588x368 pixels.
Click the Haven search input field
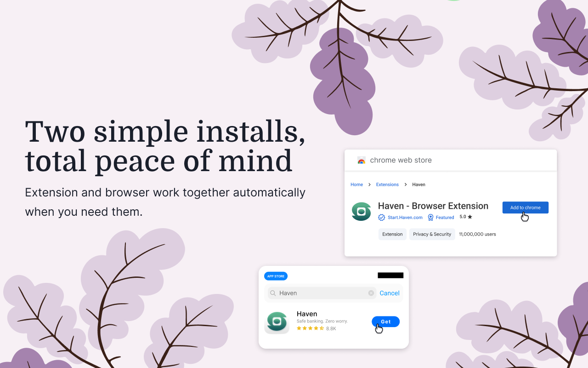pyautogui.click(x=322, y=293)
